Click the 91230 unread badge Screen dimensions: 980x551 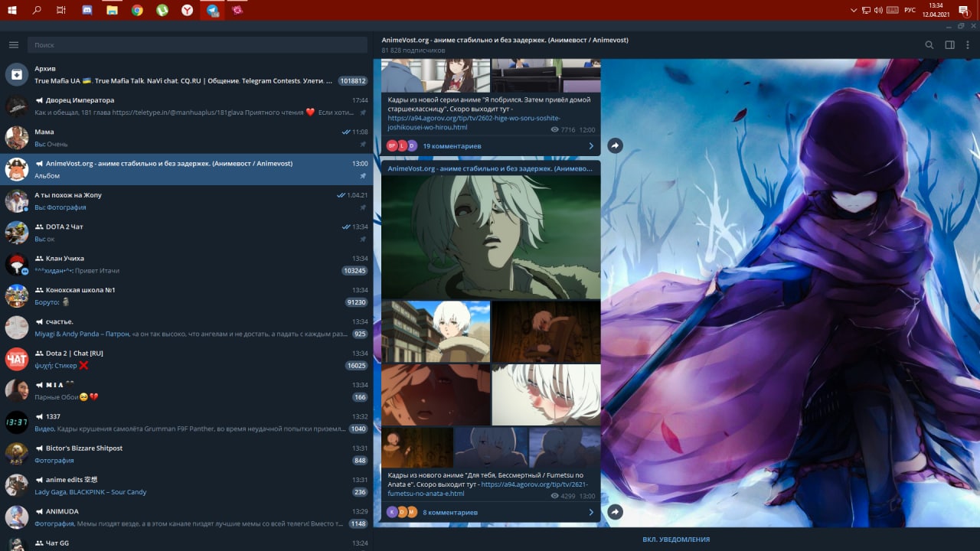coord(357,302)
